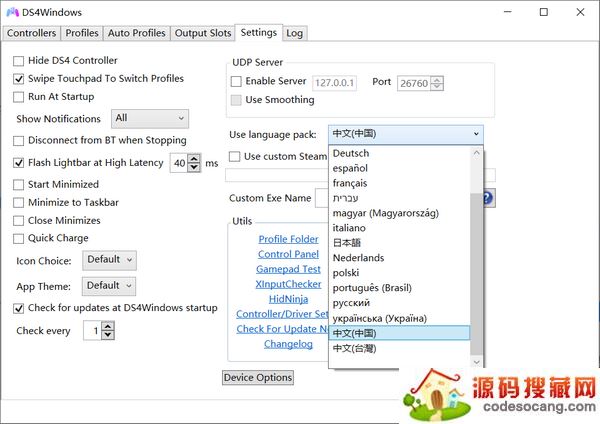
Task: Click the Device Options button
Action: (x=258, y=377)
